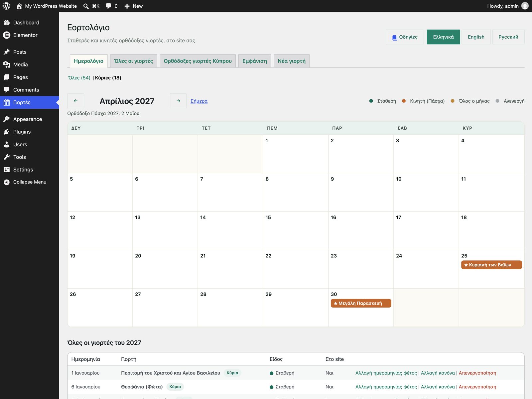
Task: Click the plus New icon
Action: [x=127, y=6]
